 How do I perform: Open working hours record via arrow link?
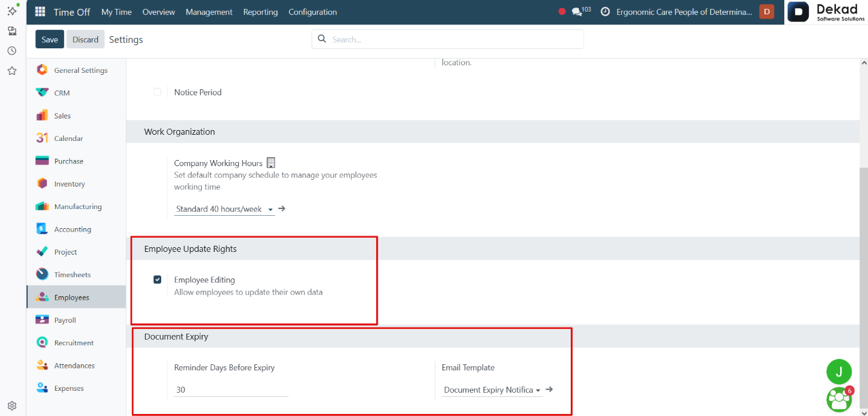coord(282,208)
